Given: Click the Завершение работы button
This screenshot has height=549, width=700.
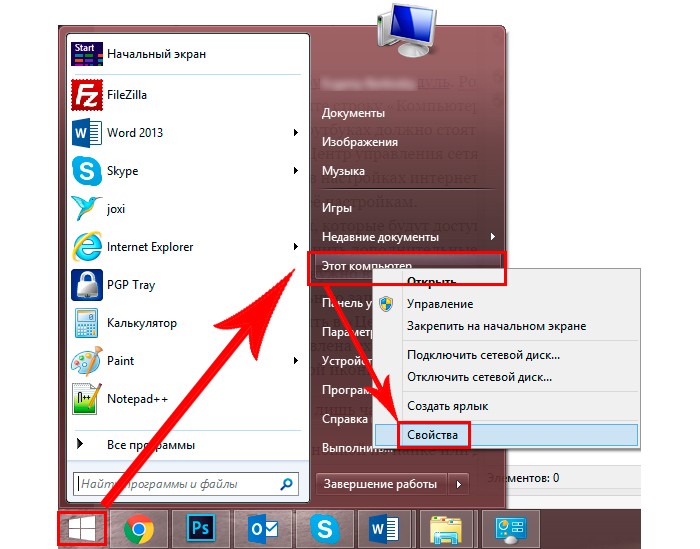Looking at the screenshot, I should [x=381, y=484].
